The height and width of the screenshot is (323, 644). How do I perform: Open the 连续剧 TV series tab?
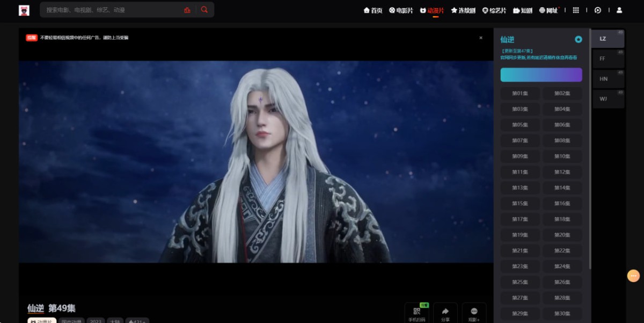(463, 10)
